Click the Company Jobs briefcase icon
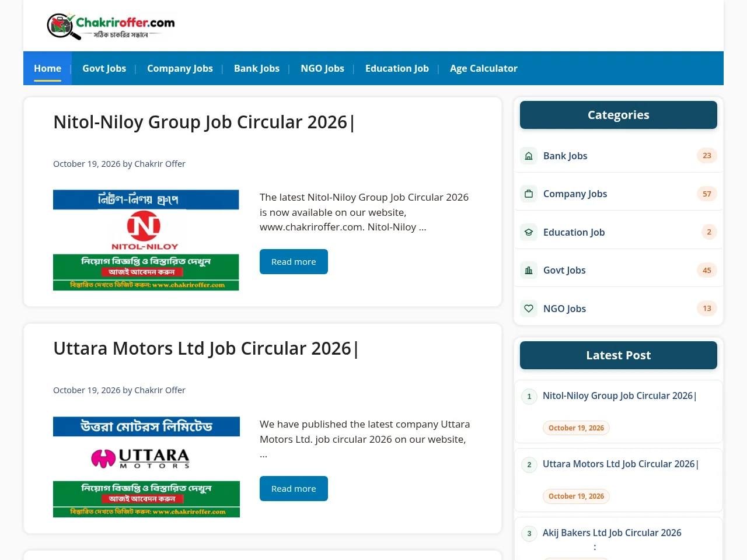The image size is (747, 560). (x=529, y=194)
